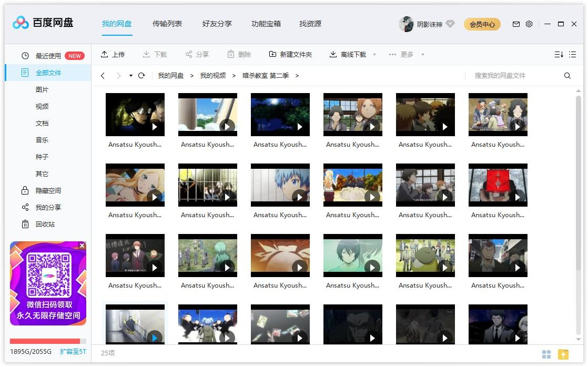Create a folder via 新建文件夹
This screenshot has height=367, width=588.
(272, 54)
